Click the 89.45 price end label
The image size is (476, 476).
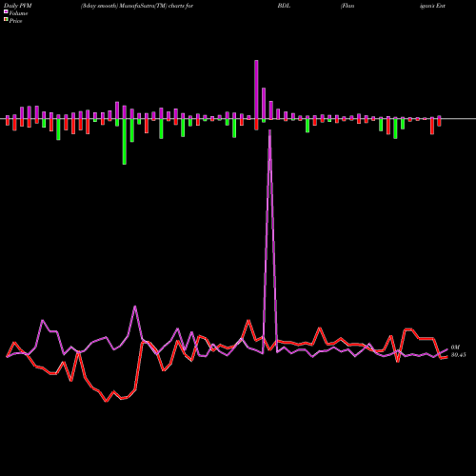coord(458,355)
